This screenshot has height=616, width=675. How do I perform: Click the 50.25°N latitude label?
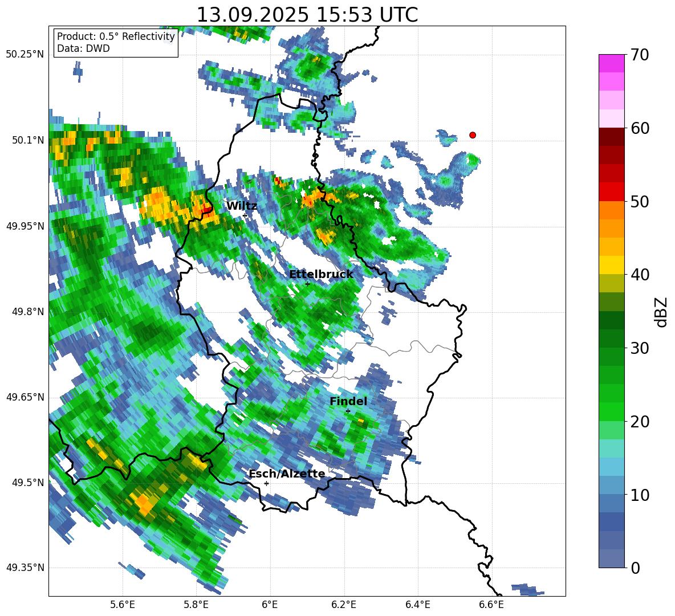[x=25, y=55]
